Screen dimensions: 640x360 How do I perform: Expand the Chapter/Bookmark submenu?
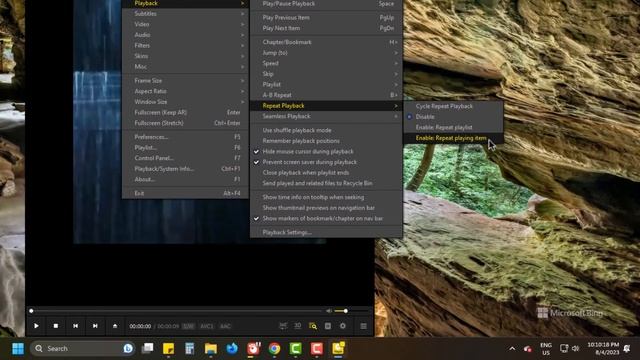(326, 42)
